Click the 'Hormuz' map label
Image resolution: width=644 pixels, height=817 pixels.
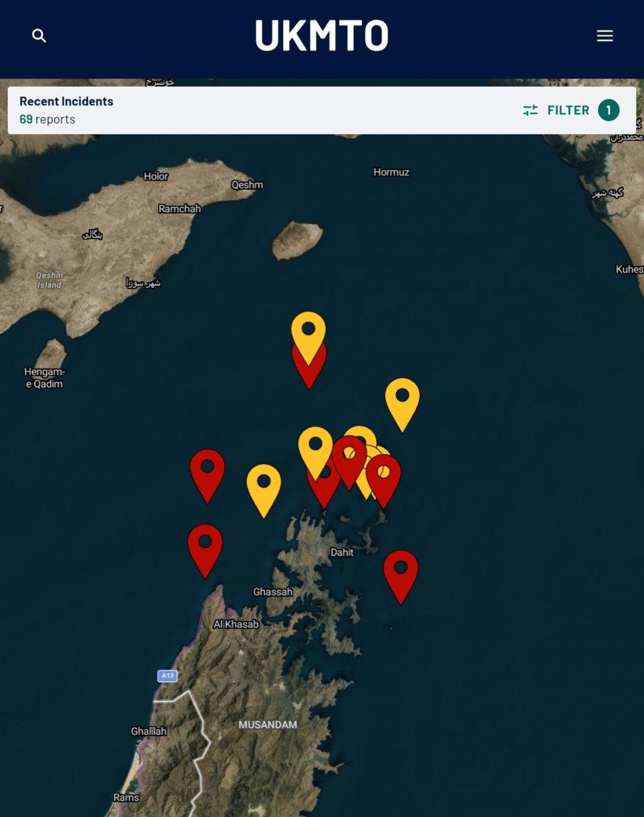(x=391, y=172)
